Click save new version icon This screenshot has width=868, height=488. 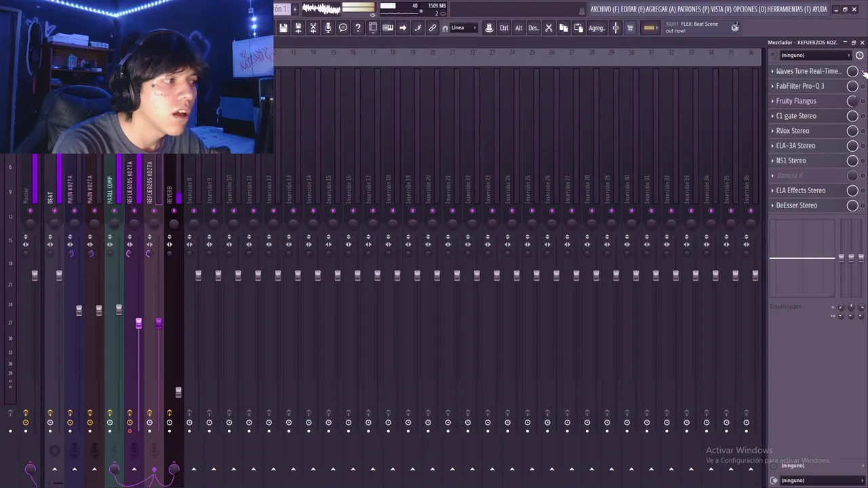(x=298, y=28)
